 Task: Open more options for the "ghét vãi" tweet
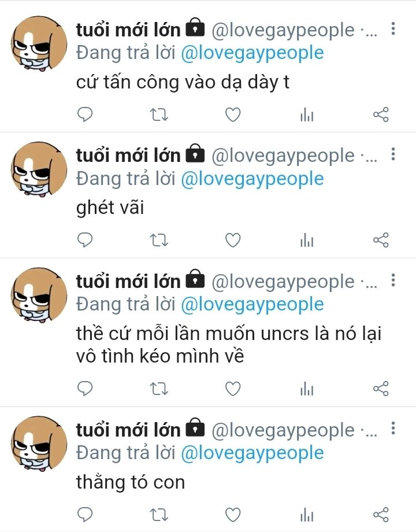click(x=393, y=154)
